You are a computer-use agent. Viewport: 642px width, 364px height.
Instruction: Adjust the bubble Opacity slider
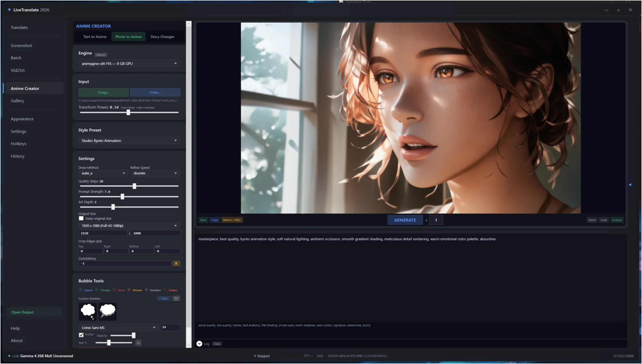pyautogui.click(x=123, y=335)
